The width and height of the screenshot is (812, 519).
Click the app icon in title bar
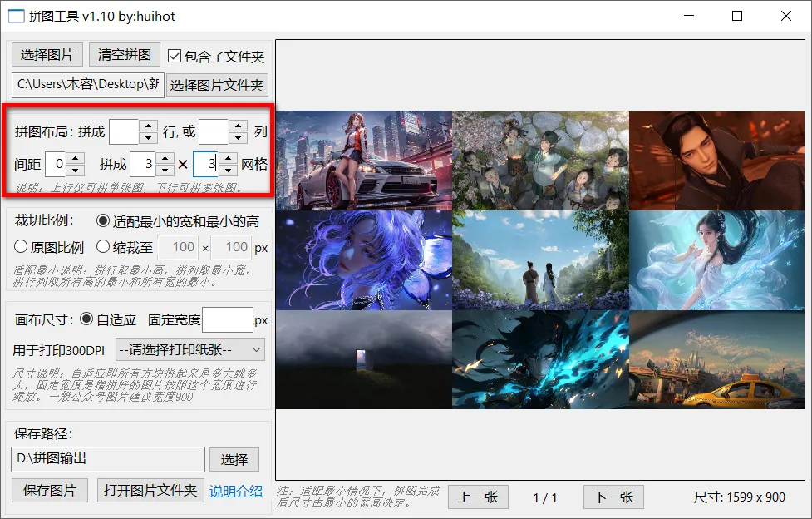(x=17, y=16)
